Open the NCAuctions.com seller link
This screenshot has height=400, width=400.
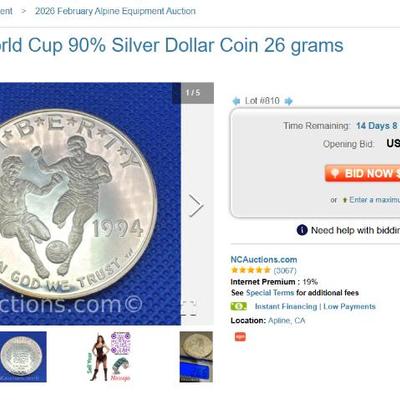click(x=264, y=260)
